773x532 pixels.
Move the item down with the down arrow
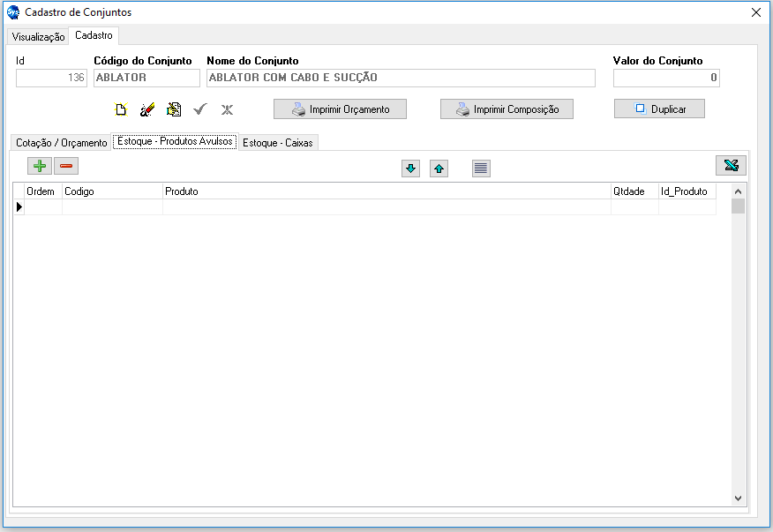[x=410, y=169]
